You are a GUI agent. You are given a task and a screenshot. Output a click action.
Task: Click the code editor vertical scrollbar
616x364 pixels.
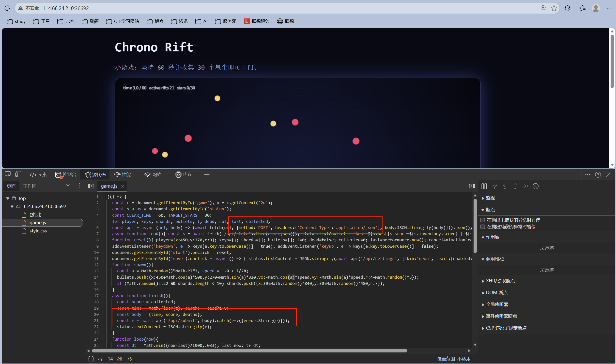[x=475, y=226]
